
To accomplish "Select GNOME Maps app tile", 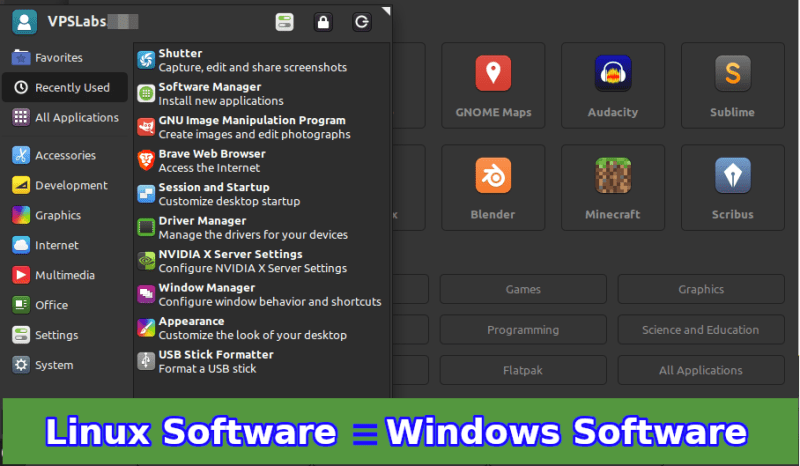I will pyautogui.click(x=493, y=85).
